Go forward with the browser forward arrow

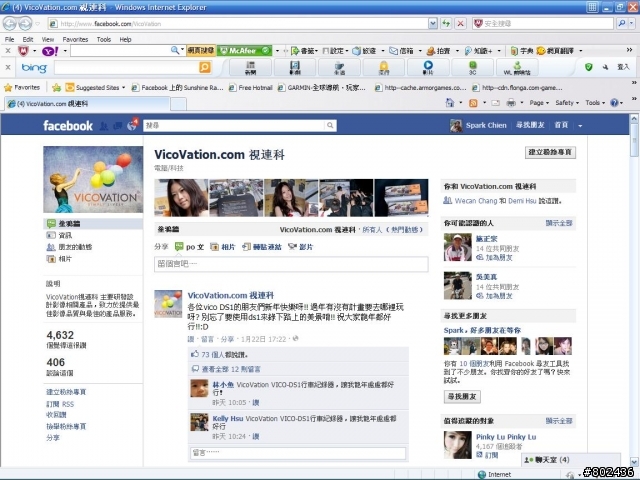[x=25, y=24]
